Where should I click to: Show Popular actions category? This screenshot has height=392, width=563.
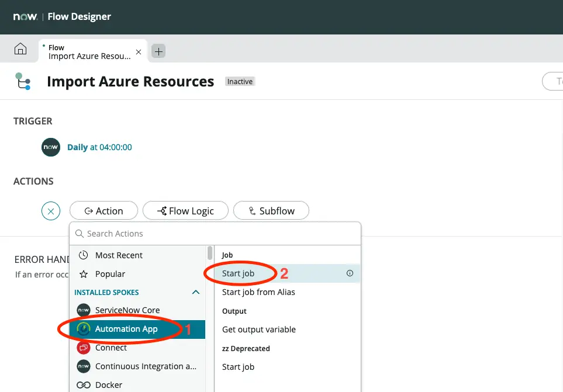(x=110, y=274)
